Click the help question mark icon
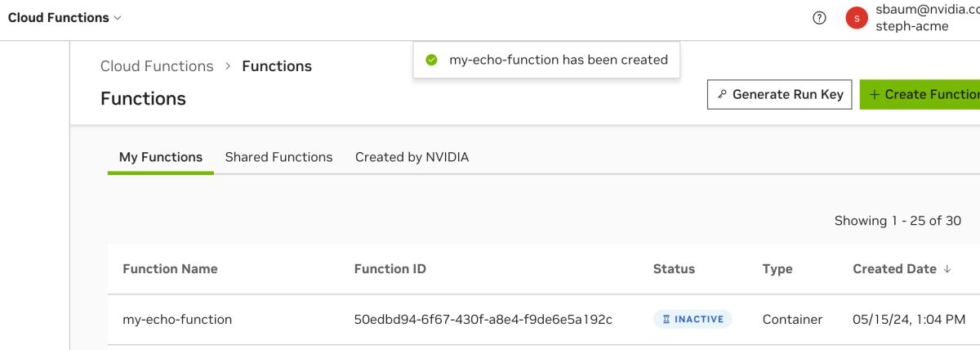Image resolution: width=980 pixels, height=350 pixels. pos(820,18)
